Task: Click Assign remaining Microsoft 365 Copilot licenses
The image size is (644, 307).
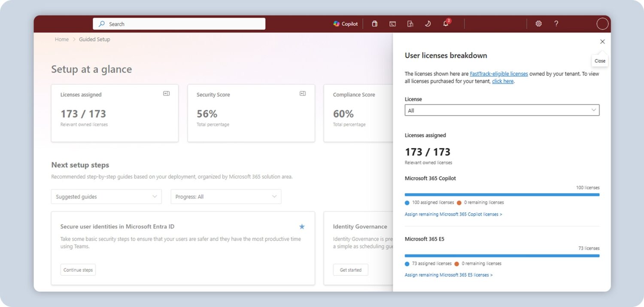Action: [x=453, y=214]
